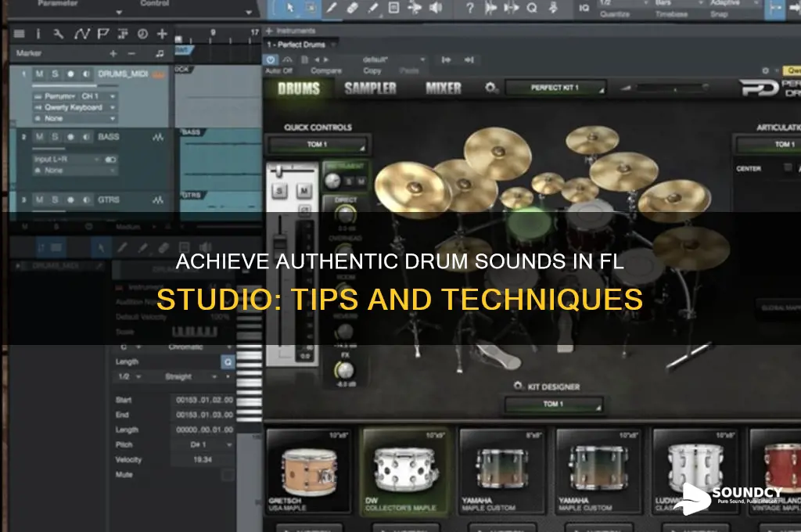This screenshot has width=801, height=532.
Task: Tick the CENTER articulation checkbox
Action: [788, 167]
